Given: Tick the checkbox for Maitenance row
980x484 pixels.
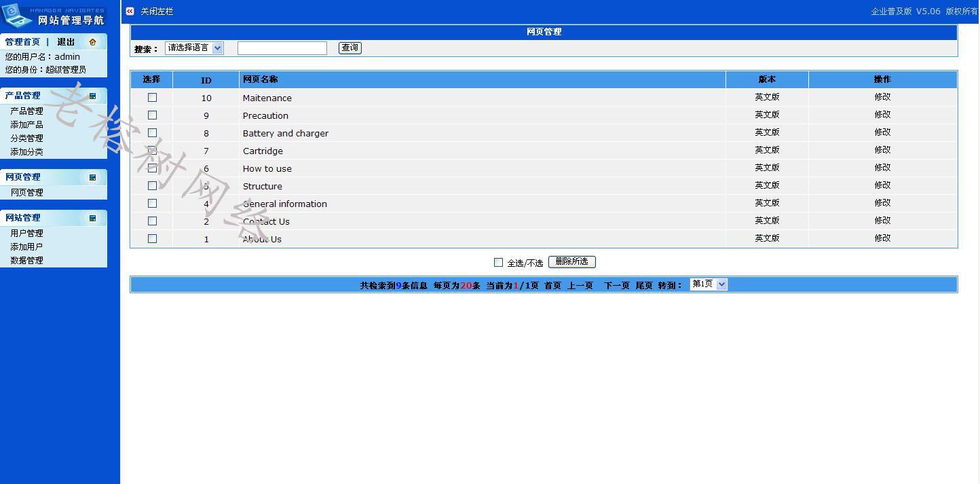Looking at the screenshot, I should point(152,98).
